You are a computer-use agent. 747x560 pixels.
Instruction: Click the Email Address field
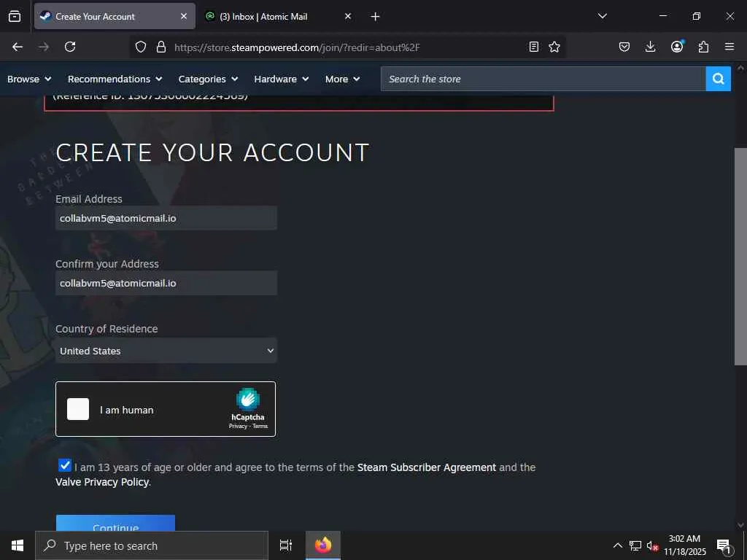(166, 218)
